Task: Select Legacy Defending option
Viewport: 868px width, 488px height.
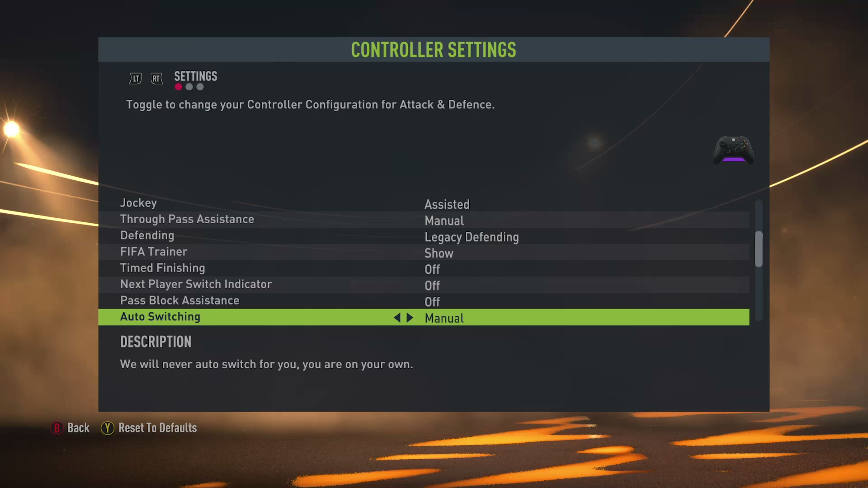Action: (x=472, y=237)
